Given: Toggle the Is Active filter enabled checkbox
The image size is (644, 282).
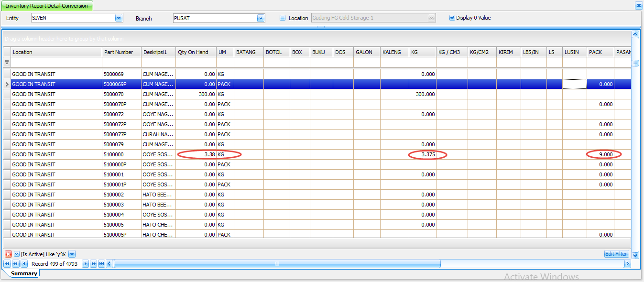Looking at the screenshot, I should tap(17, 254).
